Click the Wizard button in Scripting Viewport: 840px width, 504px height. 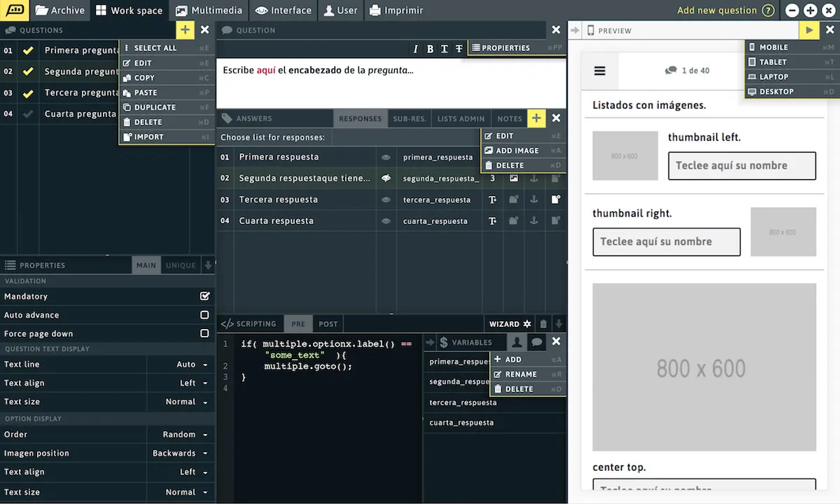tap(509, 324)
